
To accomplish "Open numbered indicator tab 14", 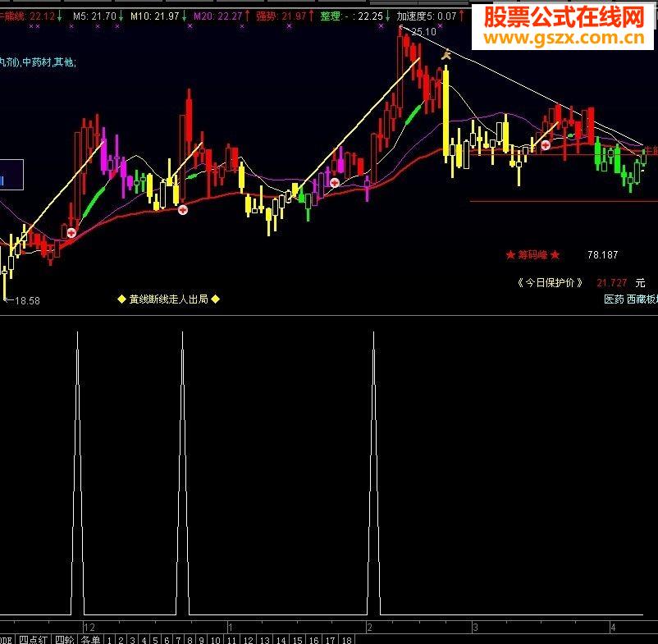I will 281,640.
